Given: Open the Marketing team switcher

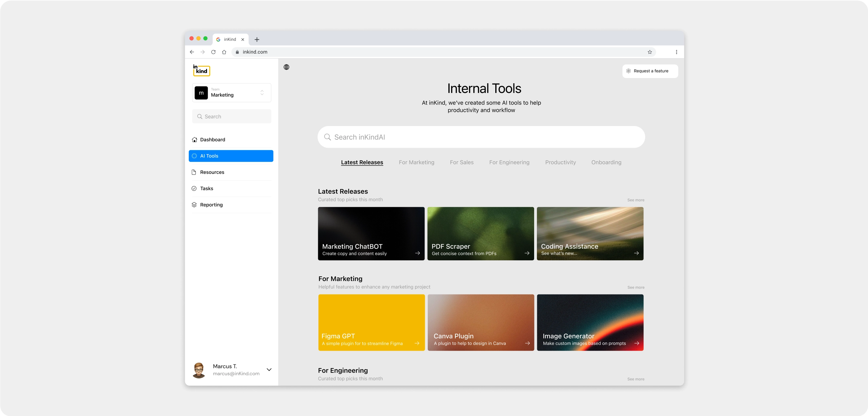Looking at the screenshot, I should (x=232, y=93).
